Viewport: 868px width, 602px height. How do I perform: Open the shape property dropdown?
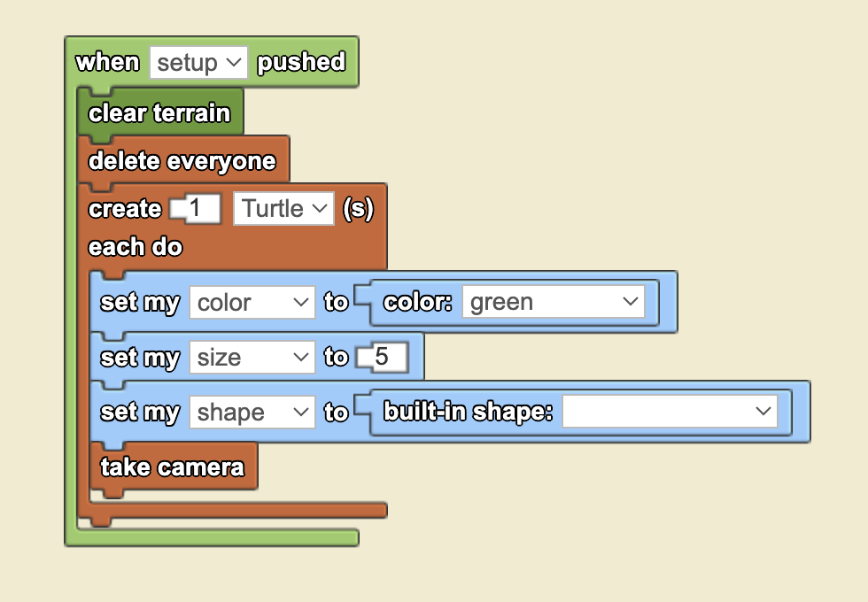click(252, 413)
